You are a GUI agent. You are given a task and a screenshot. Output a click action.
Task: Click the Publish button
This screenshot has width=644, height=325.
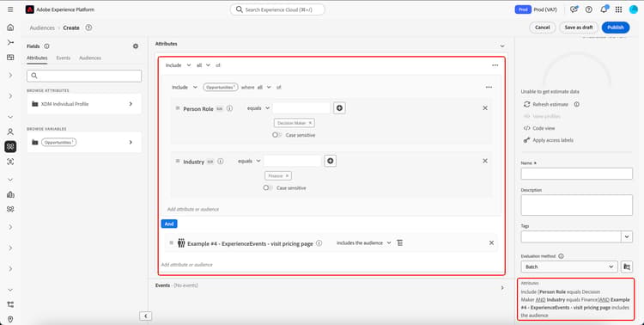pos(616,28)
